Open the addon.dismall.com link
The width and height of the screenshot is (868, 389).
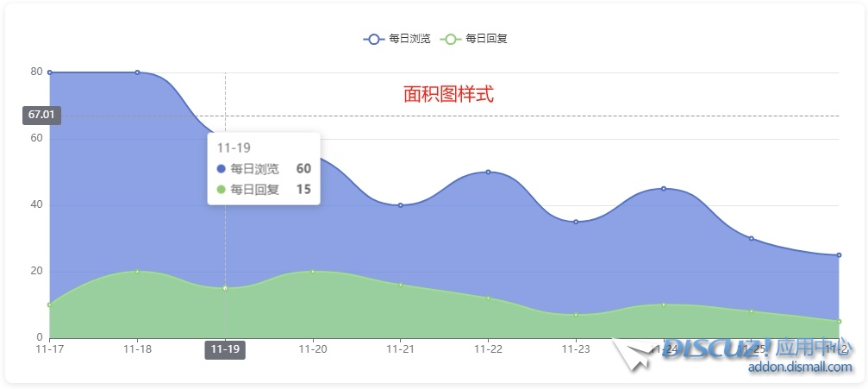800,367
